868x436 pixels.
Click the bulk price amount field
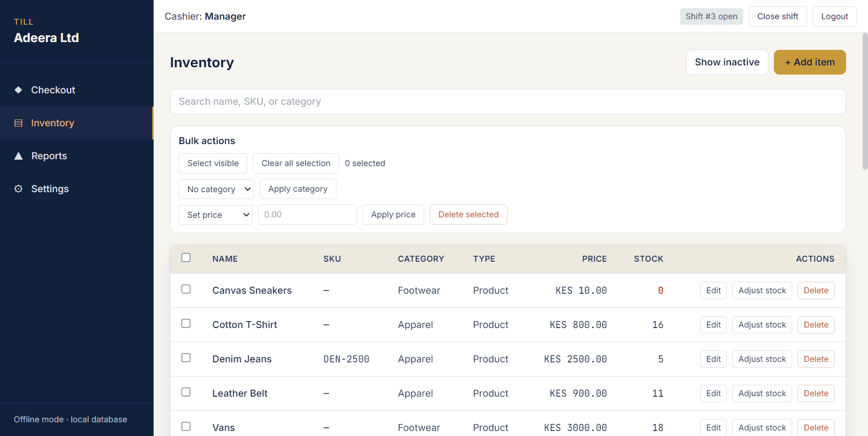click(x=308, y=215)
